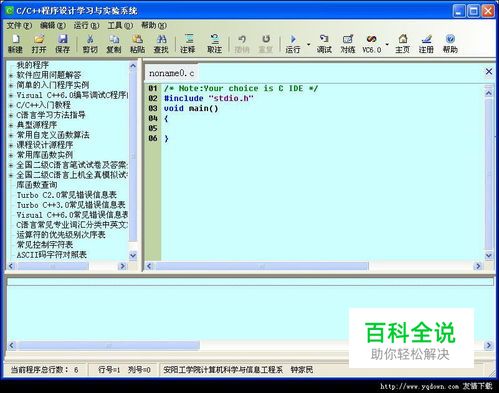Click the 重复 (Redo) toolbar icon

pyautogui.click(x=266, y=44)
